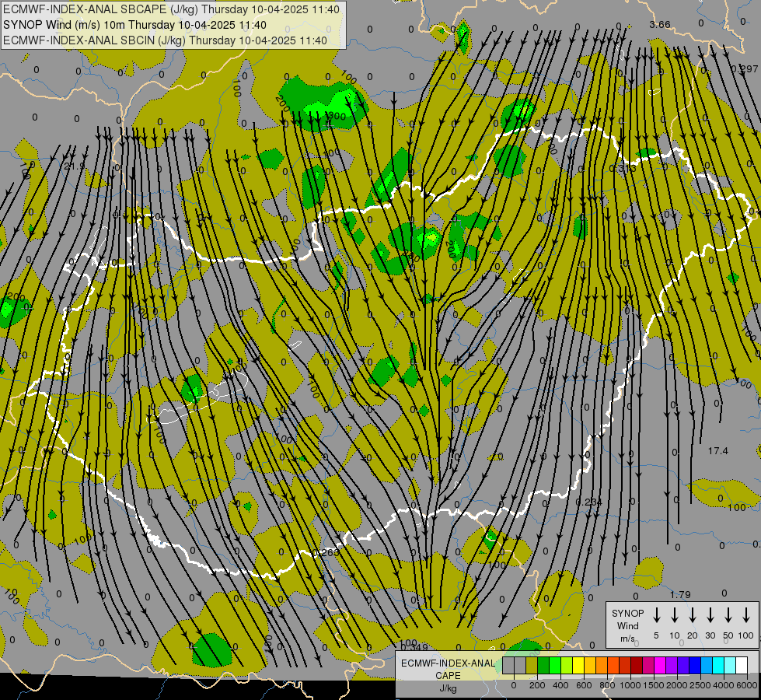Click the 'SYNOP Wind m/s' legend title

(x=627, y=625)
